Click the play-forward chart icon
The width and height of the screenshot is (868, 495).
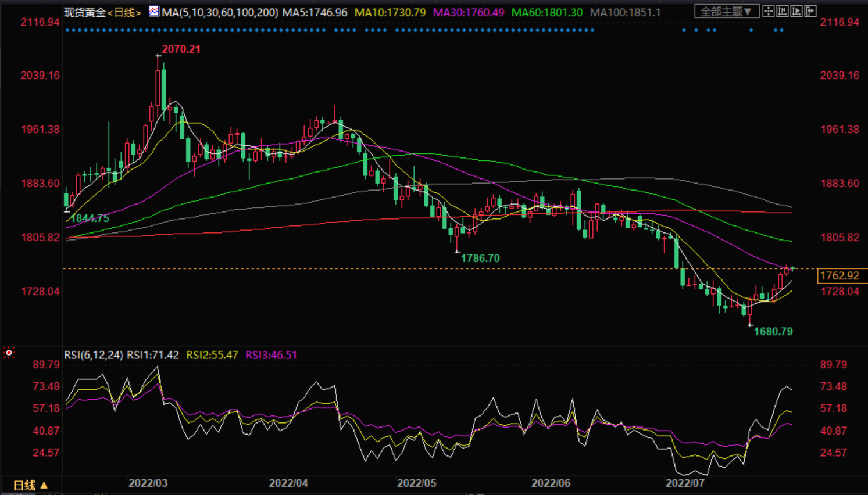[796, 11]
